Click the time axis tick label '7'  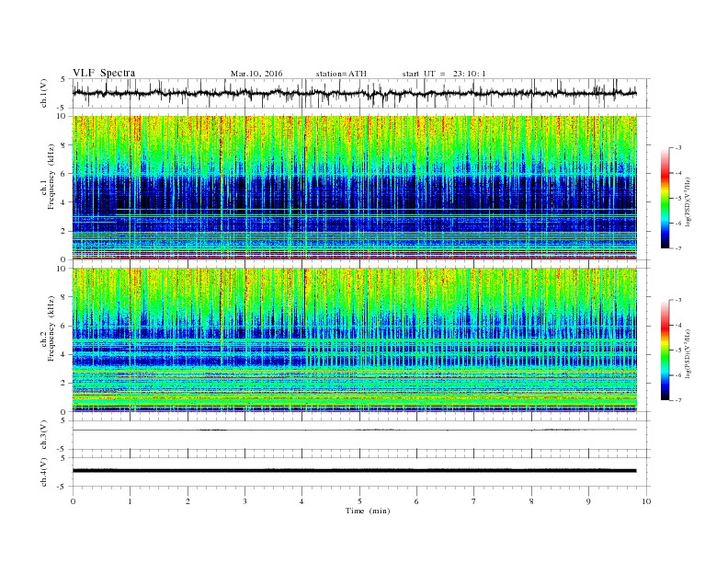(474, 501)
